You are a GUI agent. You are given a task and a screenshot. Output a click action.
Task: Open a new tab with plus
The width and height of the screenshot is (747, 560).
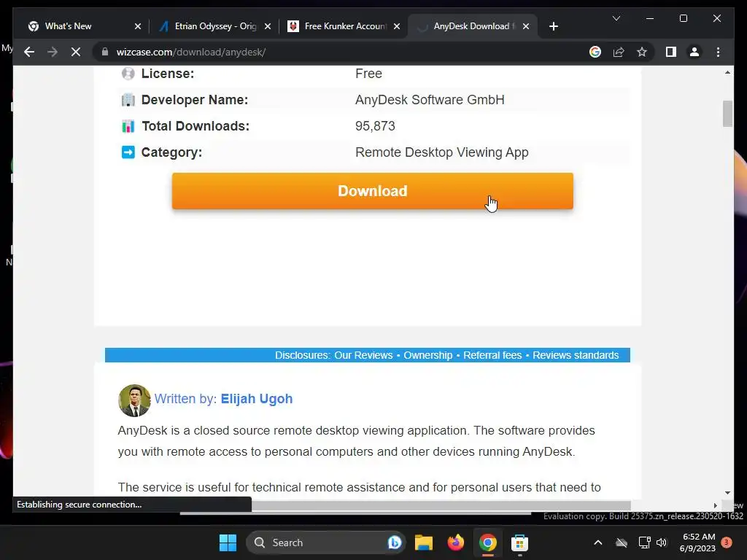point(553,26)
